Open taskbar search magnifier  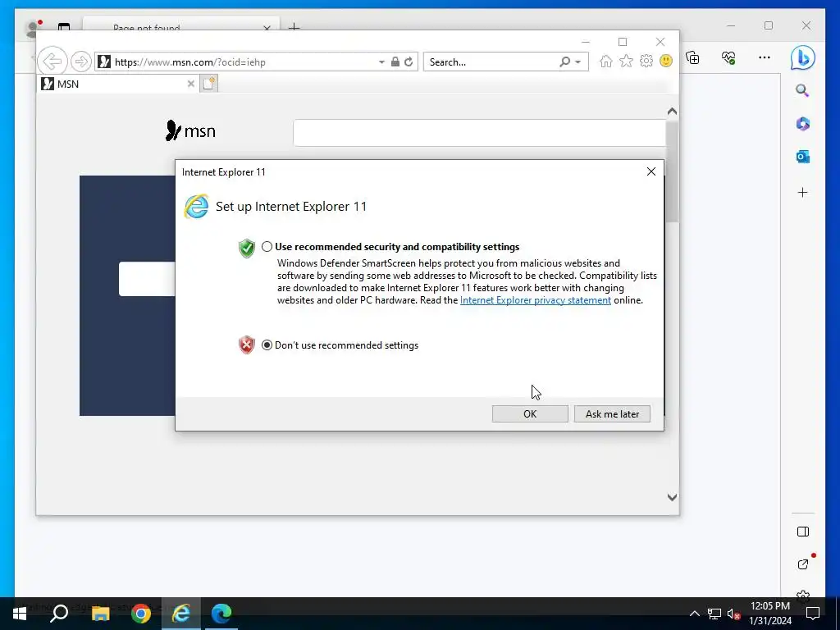(x=59, y=614)
